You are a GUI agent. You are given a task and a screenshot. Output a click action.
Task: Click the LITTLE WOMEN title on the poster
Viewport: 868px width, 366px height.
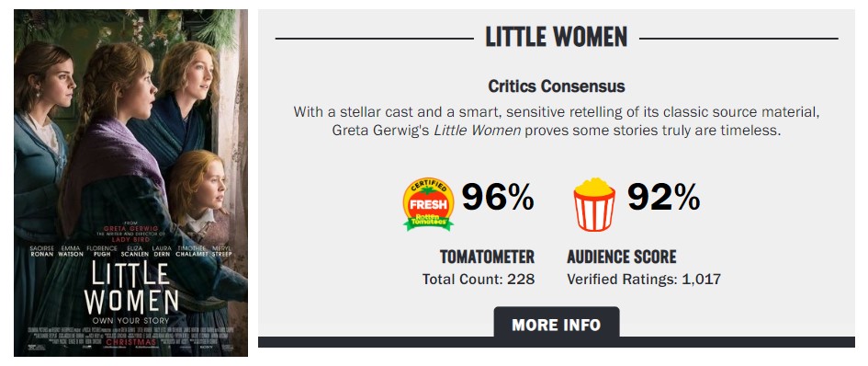(x=131, y=289)
